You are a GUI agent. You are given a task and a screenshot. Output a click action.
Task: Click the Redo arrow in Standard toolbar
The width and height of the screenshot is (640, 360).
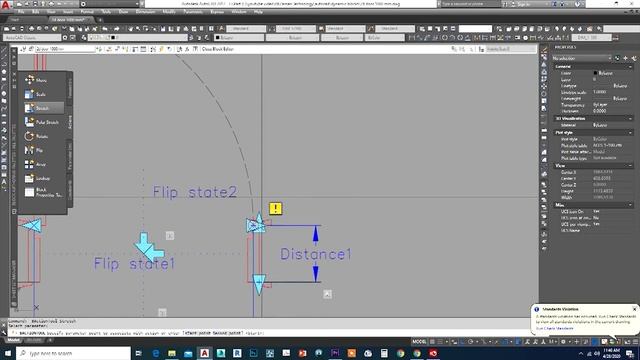click(x=117, y=29)
